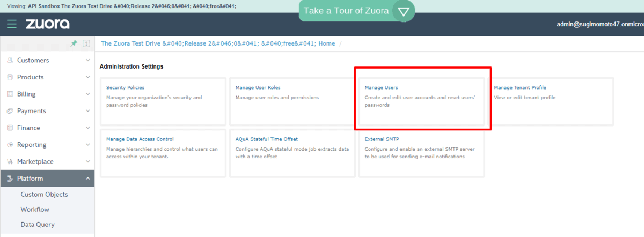Open the Customers sidebar menu
This screenshot has width=644, height=237.
tap(47, 61)
